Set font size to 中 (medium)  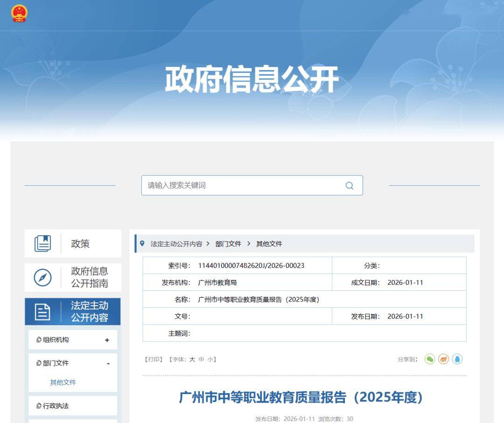(201, 360)
